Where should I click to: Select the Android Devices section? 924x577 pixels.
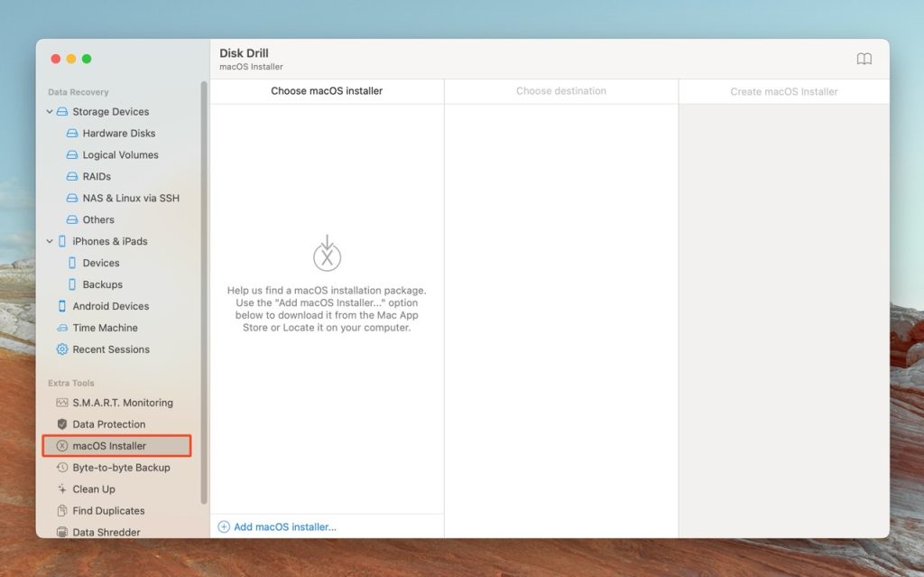click(110, 306)
